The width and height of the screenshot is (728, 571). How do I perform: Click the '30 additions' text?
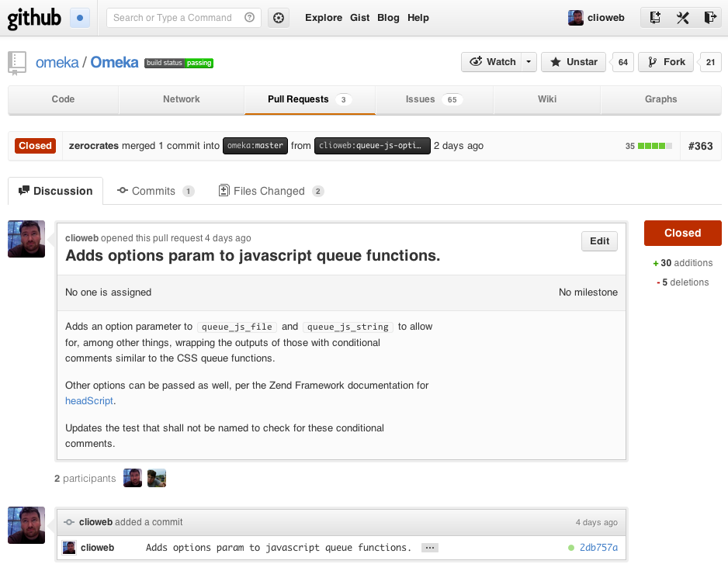[x=682, y=263]
